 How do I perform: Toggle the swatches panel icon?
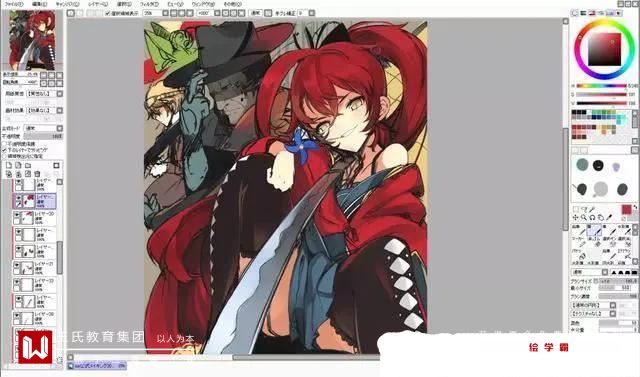(610, 13)
